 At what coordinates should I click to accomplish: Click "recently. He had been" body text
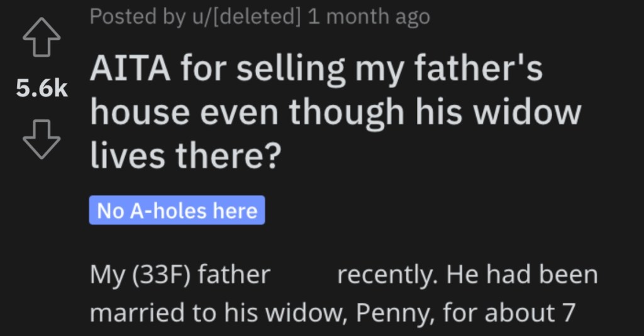pyautogui.click(x=467, y=274)
